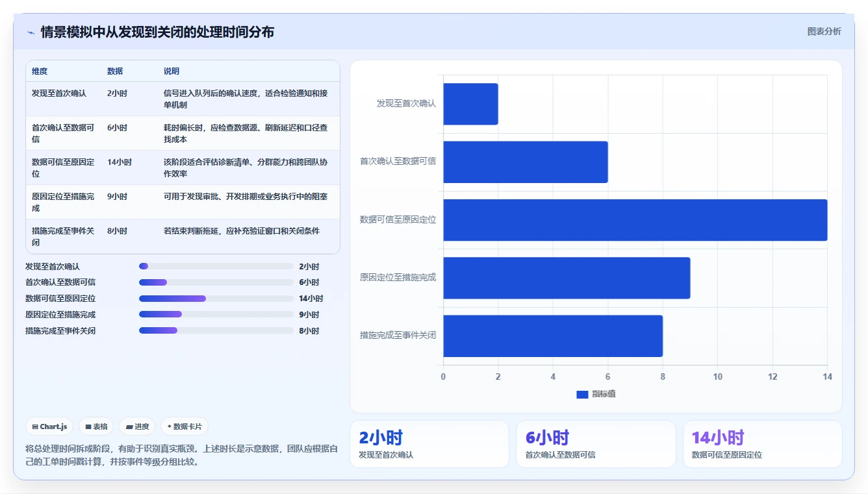
Task: Click the x-axis tick label 8
Action: [x=663, y=377]
